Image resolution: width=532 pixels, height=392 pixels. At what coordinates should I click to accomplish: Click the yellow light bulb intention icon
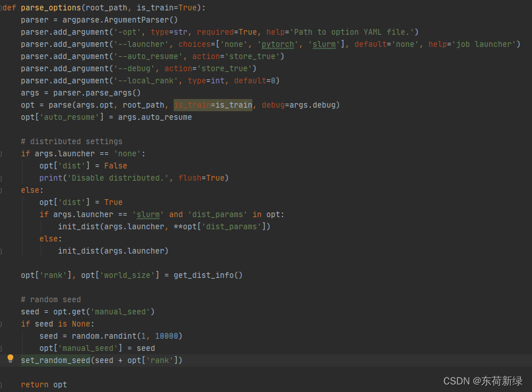click(x=10, y=359)
